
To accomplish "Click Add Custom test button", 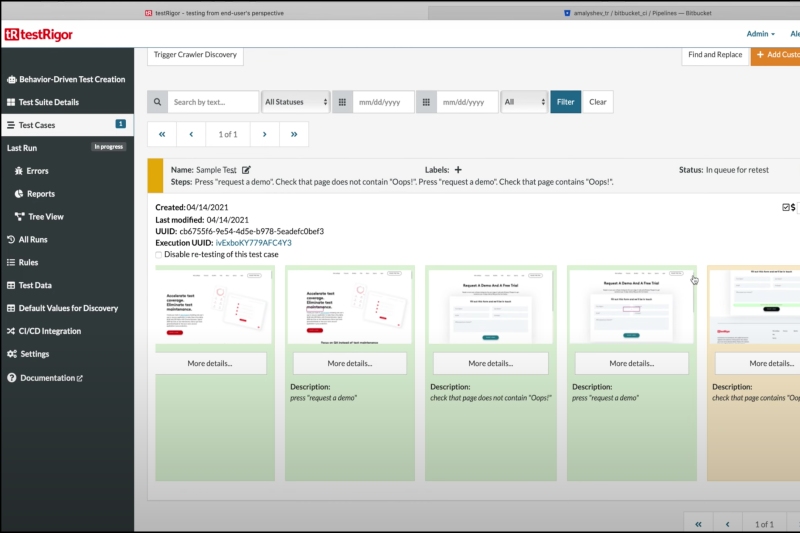I will (776, 55).
